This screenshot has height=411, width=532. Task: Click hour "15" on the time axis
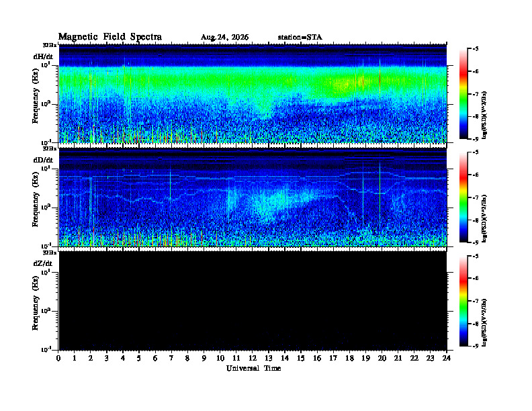pos(301,358)
